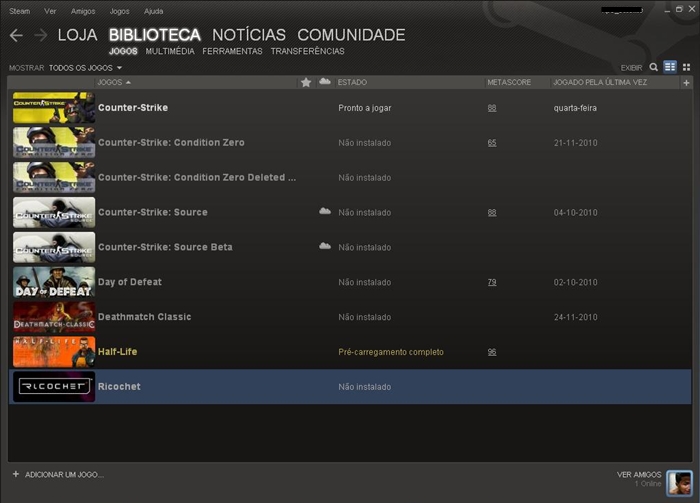Open Condition Zero metascore 65 link

coord(492,143)
